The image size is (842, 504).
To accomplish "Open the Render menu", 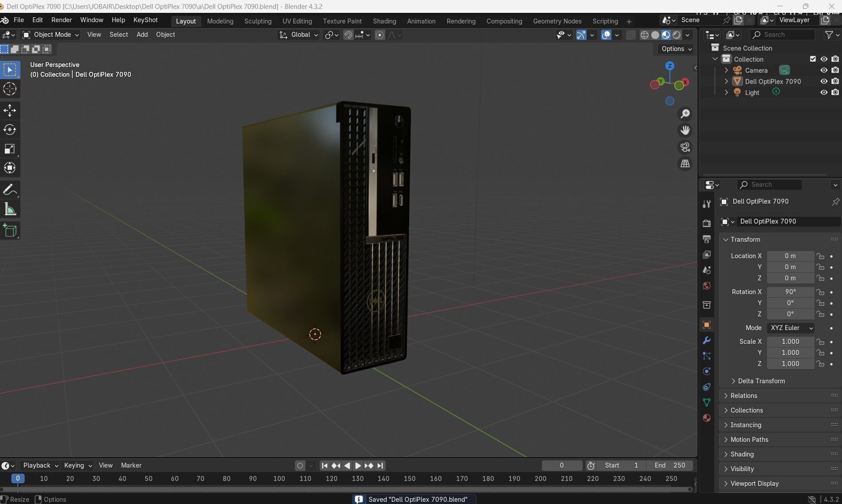I will (x=61, y=20).
